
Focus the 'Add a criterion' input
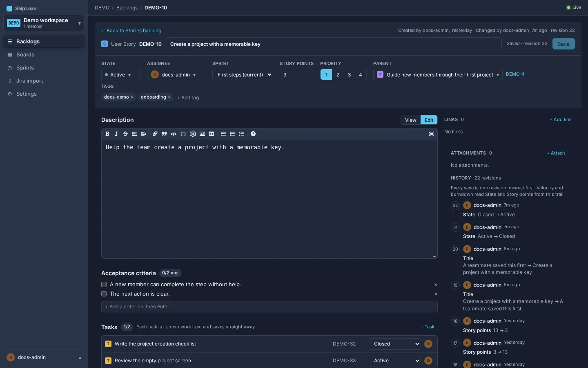point(269,307)
